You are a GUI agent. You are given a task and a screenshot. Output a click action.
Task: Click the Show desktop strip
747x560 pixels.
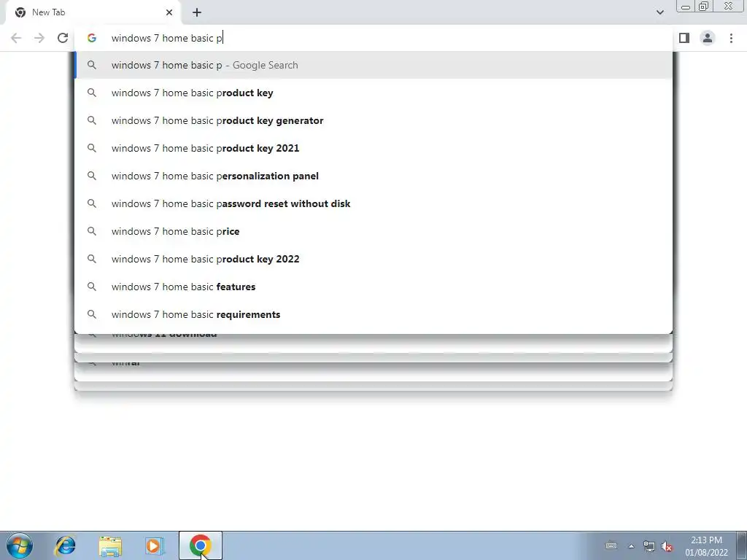point(741,545)
